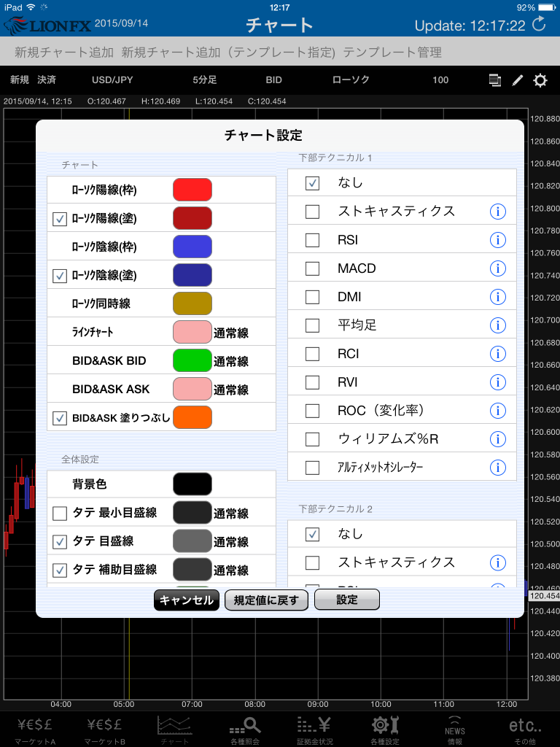Tap 決済 order item
560x747 pixels.
pyautogui.click(x=47, y=80)
